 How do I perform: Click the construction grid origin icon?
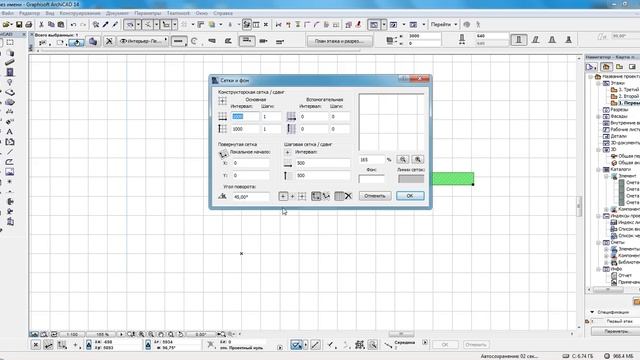222,101
